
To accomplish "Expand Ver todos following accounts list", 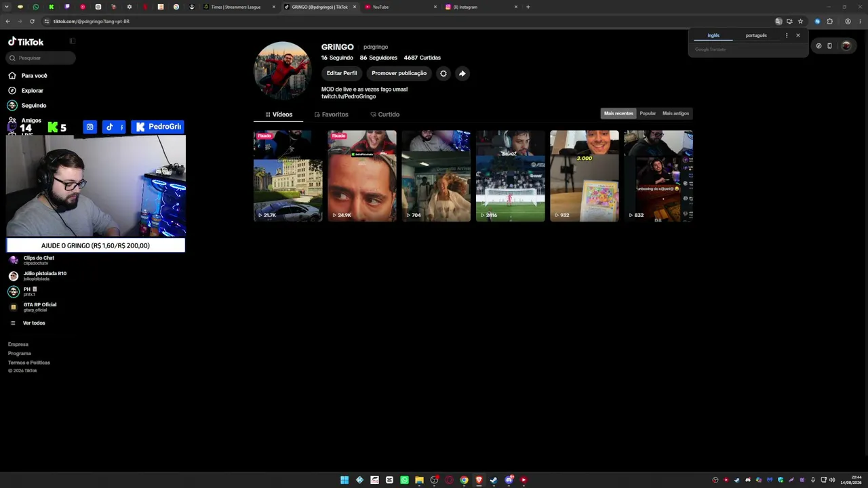I will (27, 323).
